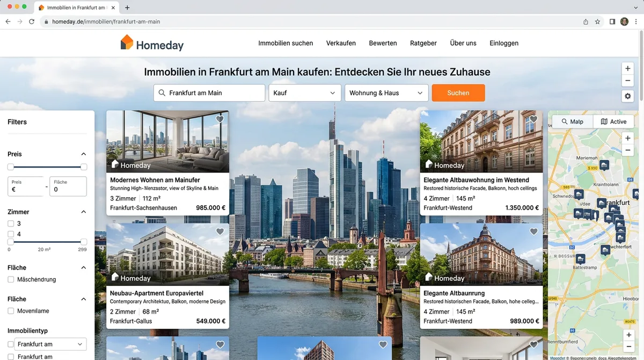Click the browser forward arrow

[20, 21]
